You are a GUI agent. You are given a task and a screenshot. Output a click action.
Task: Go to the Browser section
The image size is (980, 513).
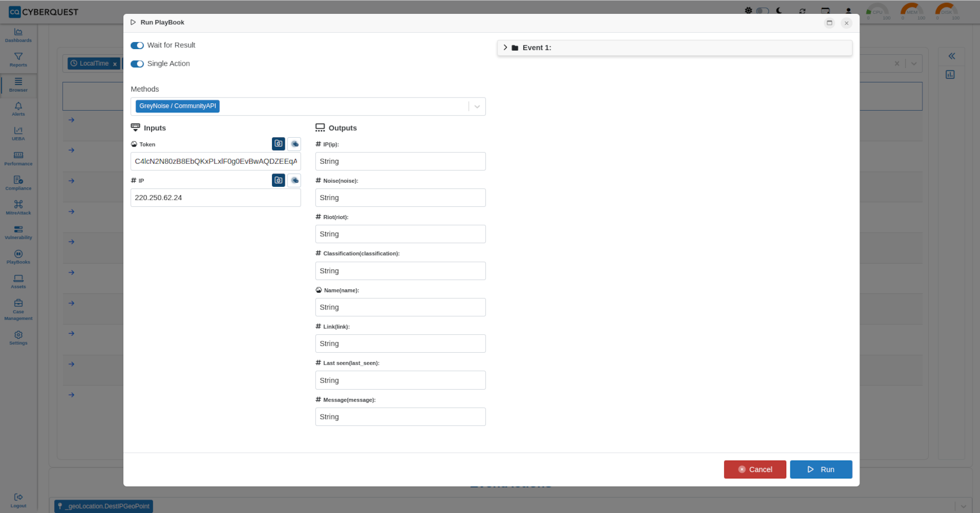click(x=18, y=85)
